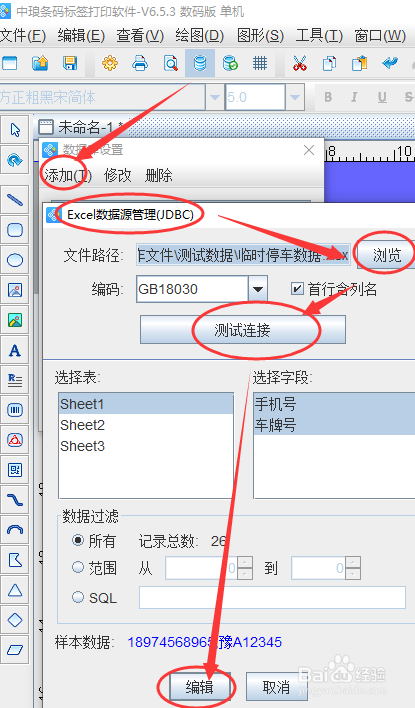Select the arrow pointer tool
The width and height of the screenshot is (415, 708).
15,130
